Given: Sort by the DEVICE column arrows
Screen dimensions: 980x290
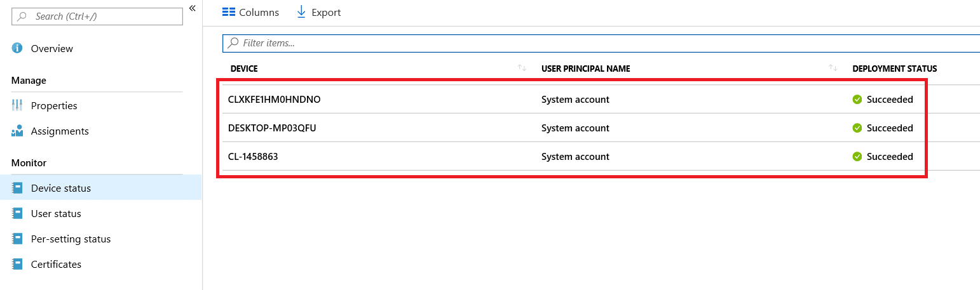Looking at the screenshot, I should [x=522, y=68].
